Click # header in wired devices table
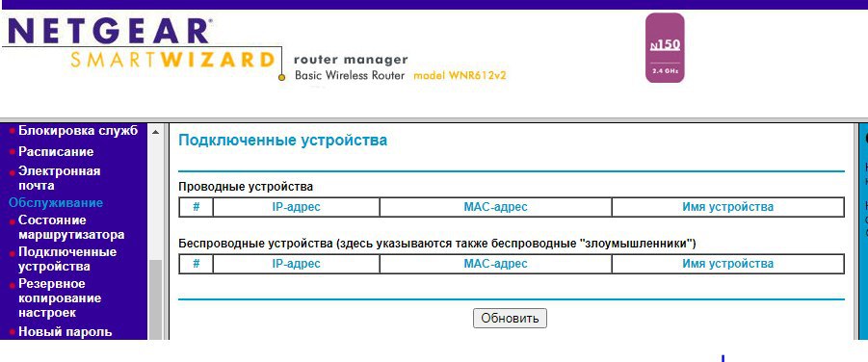Viewport: 868px width, 362px height. (196, 207)
